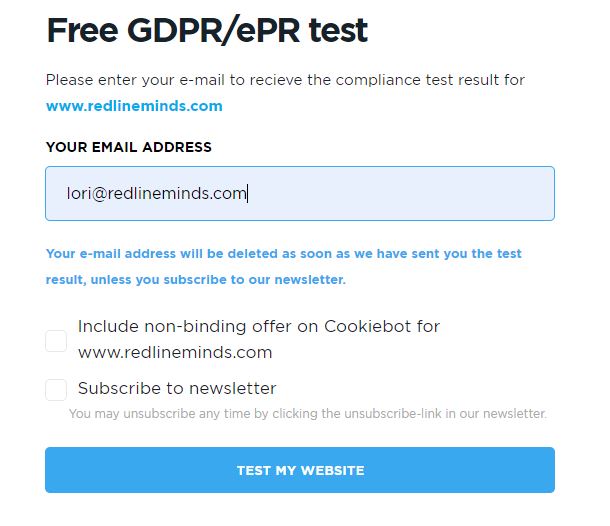This screenshot has height=526, width=610.
Task: Click www.redlineminds.com in the Cookiebot offer label
Action: (174, 352)
